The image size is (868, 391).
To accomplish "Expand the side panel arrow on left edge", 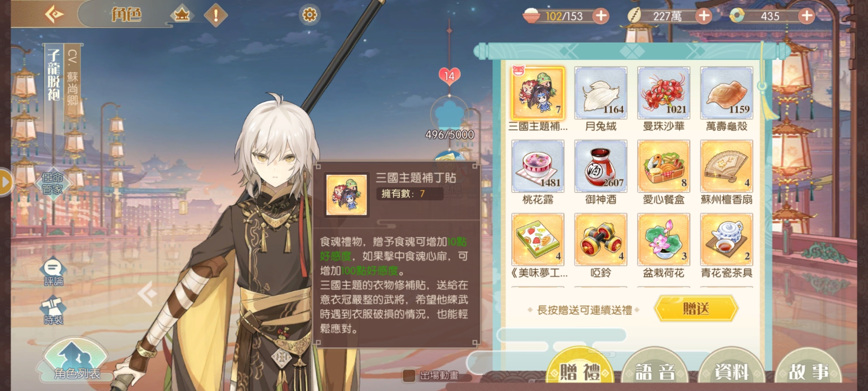I will click(x=6, y=182).
